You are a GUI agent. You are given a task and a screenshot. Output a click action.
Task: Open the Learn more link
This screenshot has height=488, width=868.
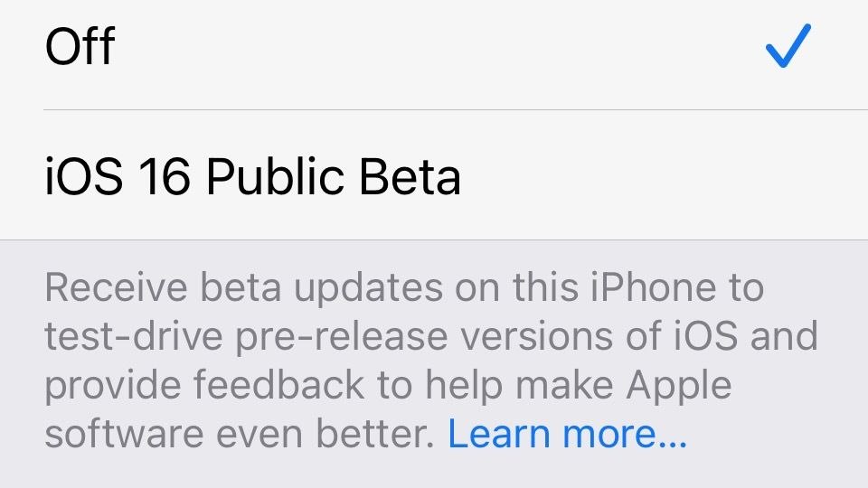(x=568, y=433)
